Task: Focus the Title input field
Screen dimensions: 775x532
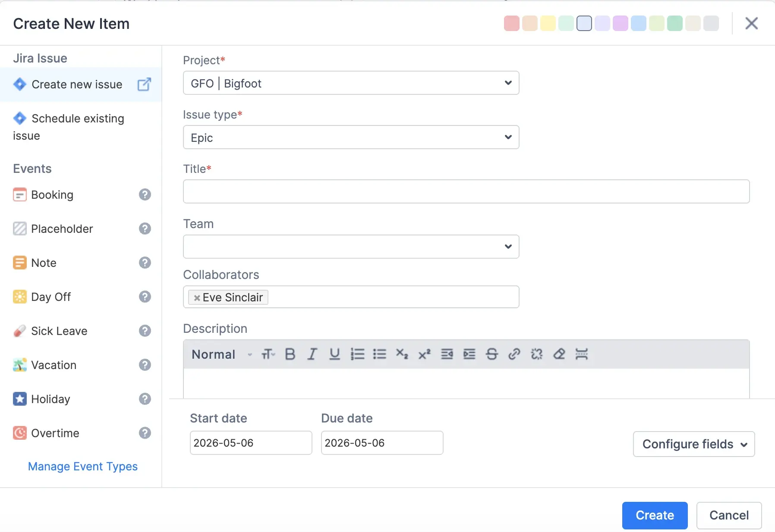Action: click(466, 191)
